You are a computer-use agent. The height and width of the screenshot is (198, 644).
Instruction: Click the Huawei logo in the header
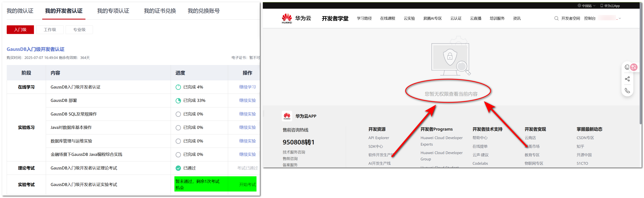coord(287,18)
